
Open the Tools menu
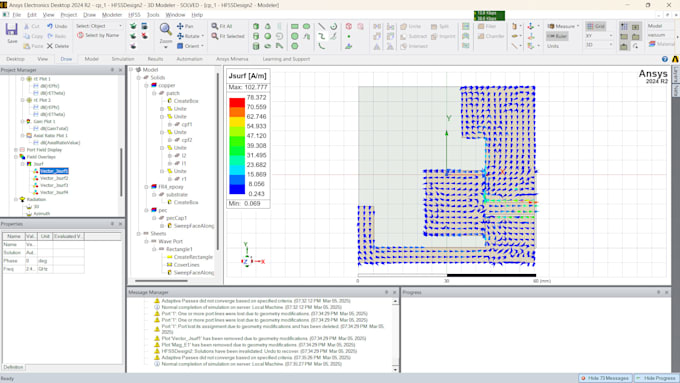pos(153,15)
